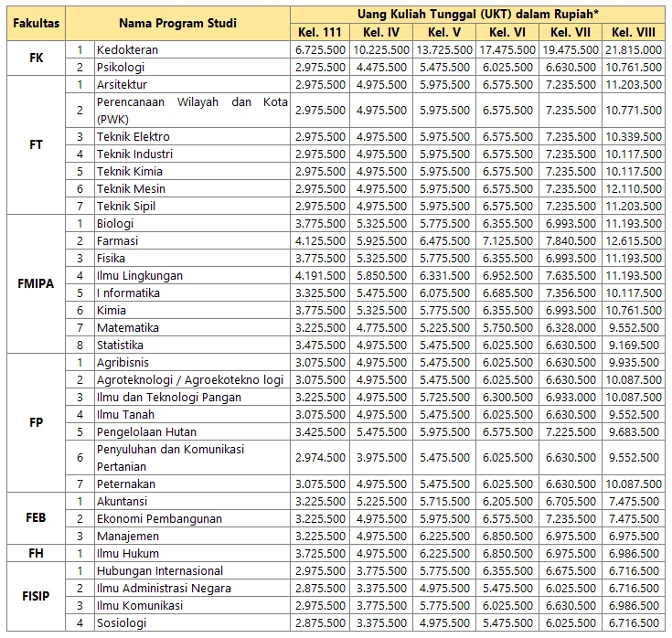Select the FISIP faculty cell
672x638 pixels.
pyautogui.click(x=36, y=597)
